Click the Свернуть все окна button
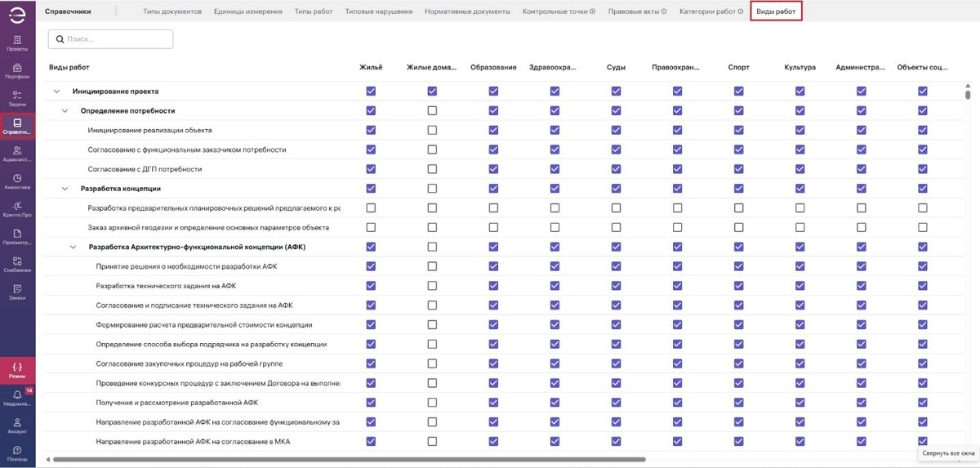The height and width of the screenshot is (468, 980). coord(949,452)
